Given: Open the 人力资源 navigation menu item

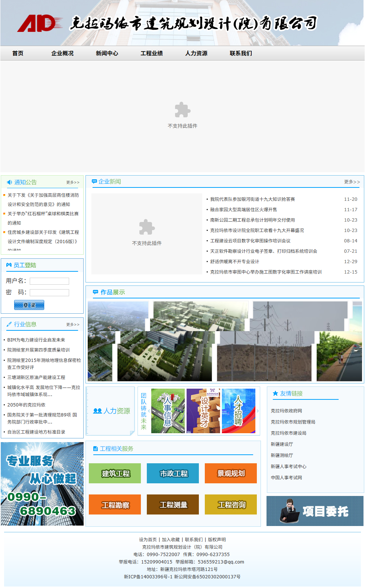Looking at the screenshot, I should [x=196, y=53].
